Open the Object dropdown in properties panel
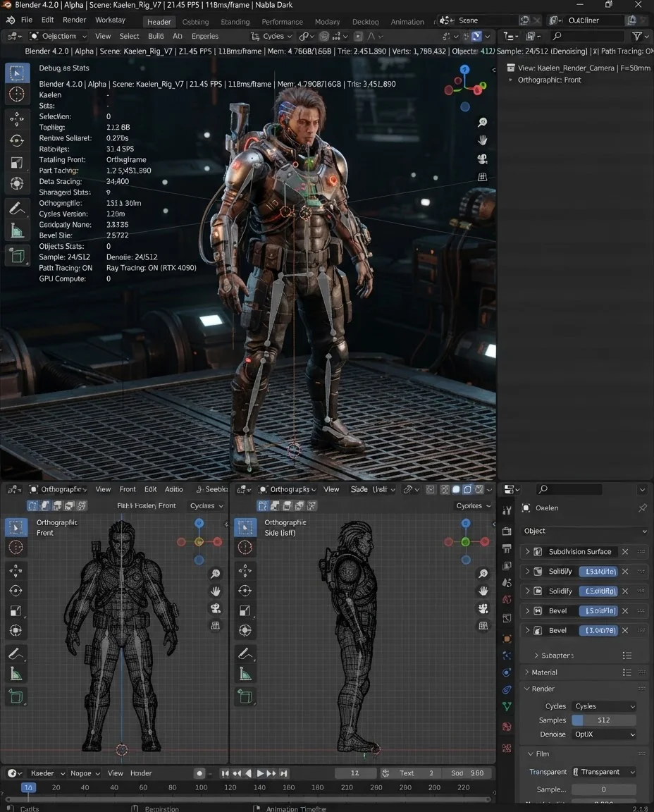 (585, 531)
